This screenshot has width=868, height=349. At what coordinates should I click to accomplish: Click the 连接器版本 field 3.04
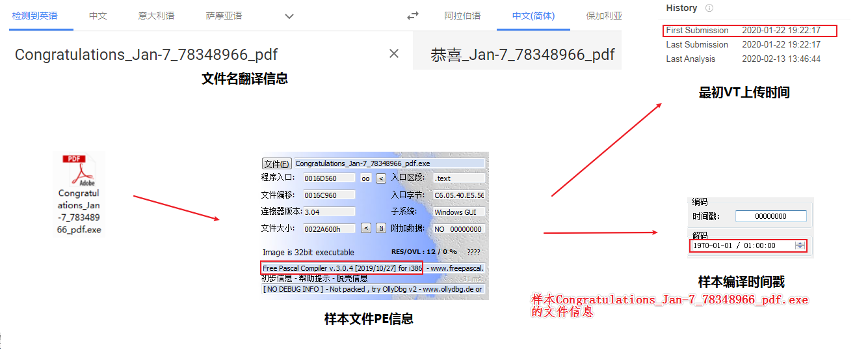[x=329, y=212]
